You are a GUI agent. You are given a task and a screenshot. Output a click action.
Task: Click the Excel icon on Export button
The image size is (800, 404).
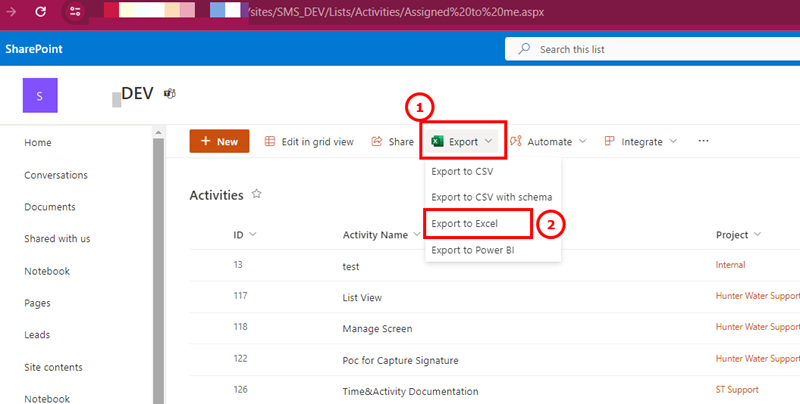tap(437, 141)
